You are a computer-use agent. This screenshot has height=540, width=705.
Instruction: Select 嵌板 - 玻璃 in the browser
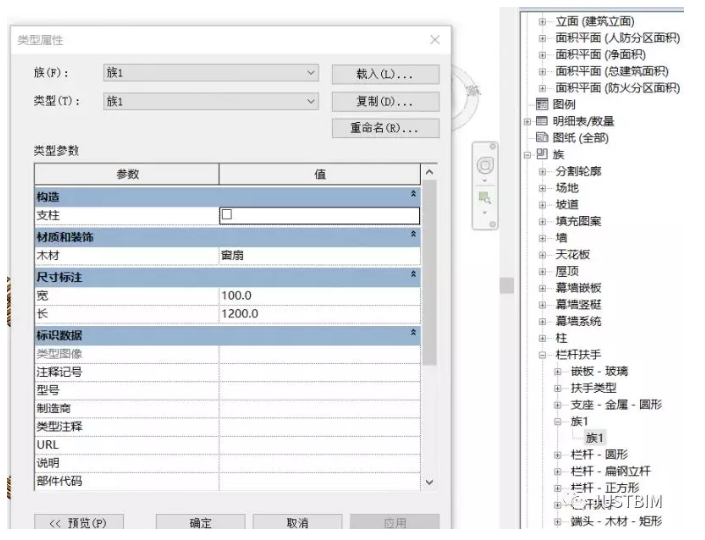(599, 371)
